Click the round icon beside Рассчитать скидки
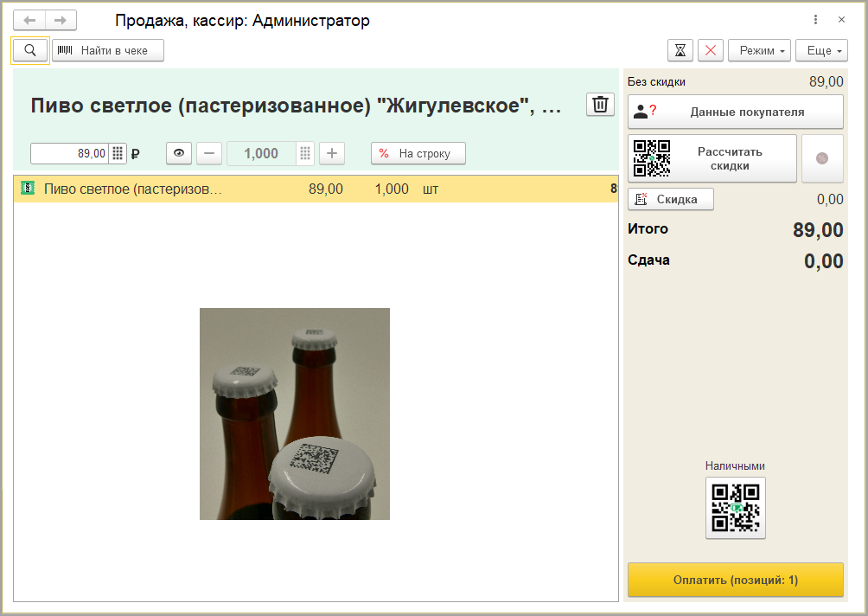Viewport: 868px width, 616px height. [822, 158]
